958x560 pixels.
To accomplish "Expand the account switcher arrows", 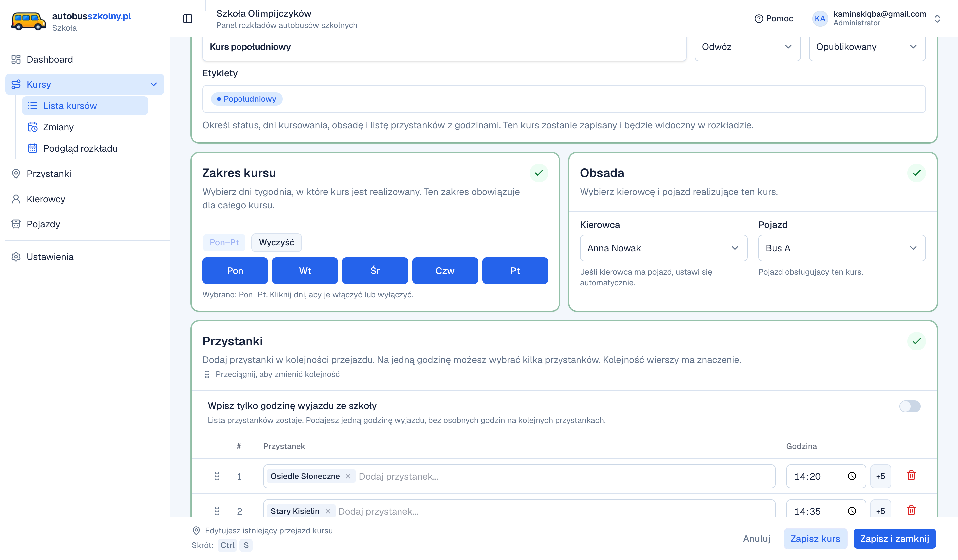I will coord(937,19).
